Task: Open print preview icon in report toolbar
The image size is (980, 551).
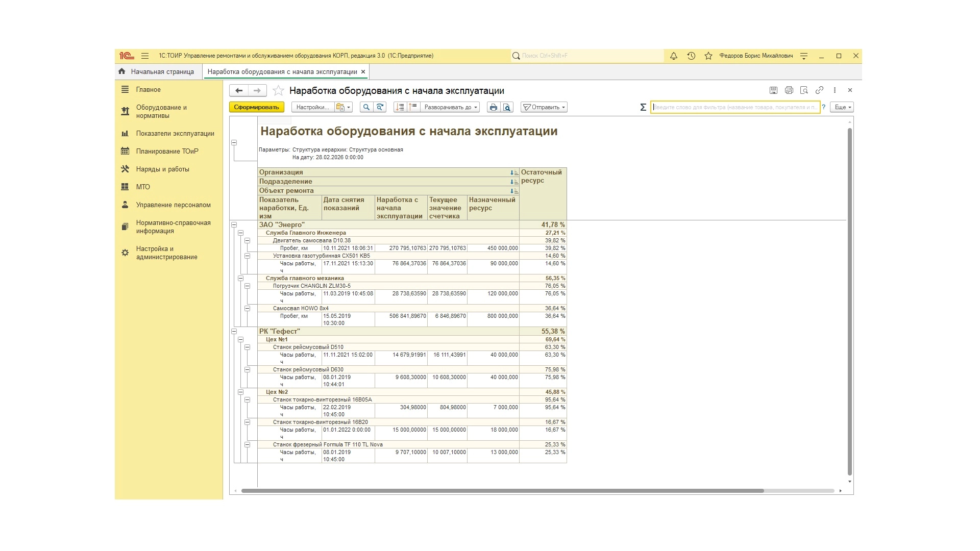Action: tap(506, 107)
